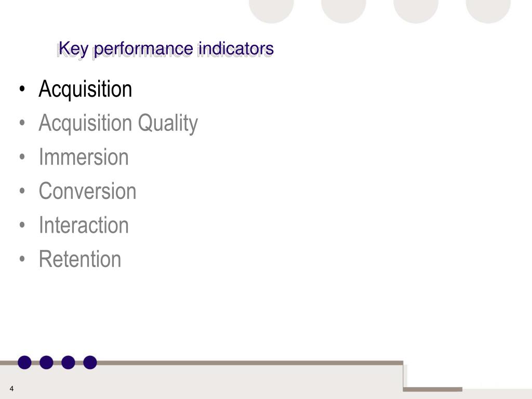The width and height of the screenshot is (532, 399).
Task: Click the second gray circle at top
Action: 344,11
